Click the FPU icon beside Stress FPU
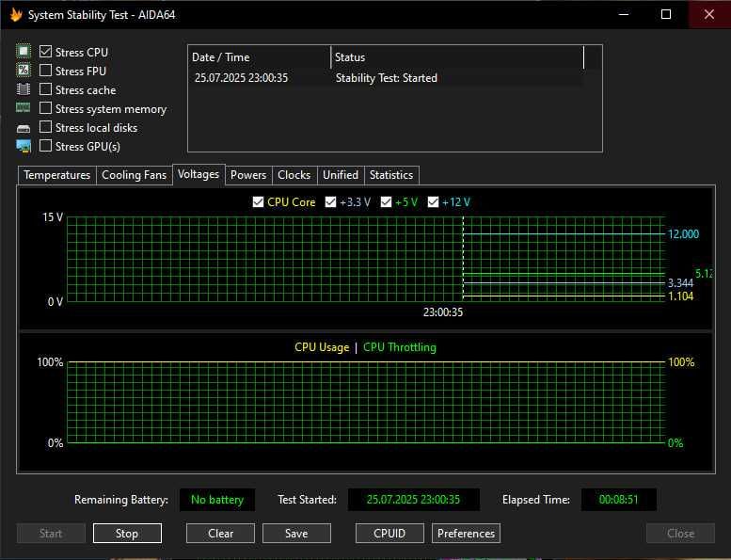The height and width of the screenshot is (560, 731). [24, 71]
